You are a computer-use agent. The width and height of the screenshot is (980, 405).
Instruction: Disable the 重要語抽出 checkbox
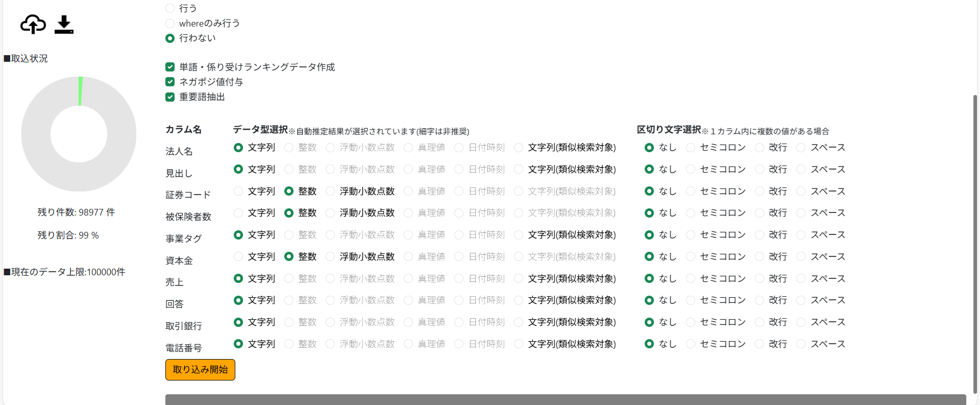(170, 97)
